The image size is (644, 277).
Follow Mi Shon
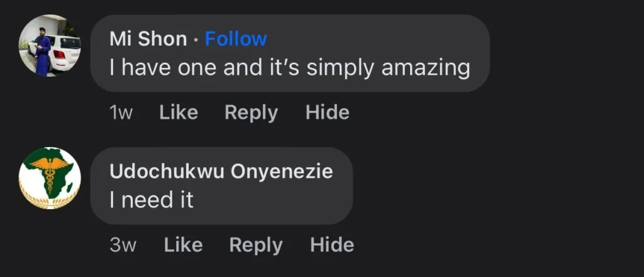tap(236, 39)
